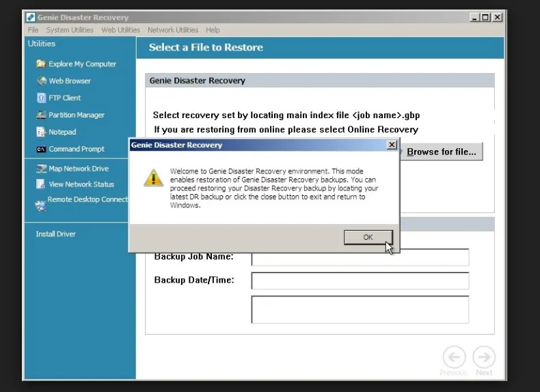Click the Browse for file... button

(x=442, y=152)
